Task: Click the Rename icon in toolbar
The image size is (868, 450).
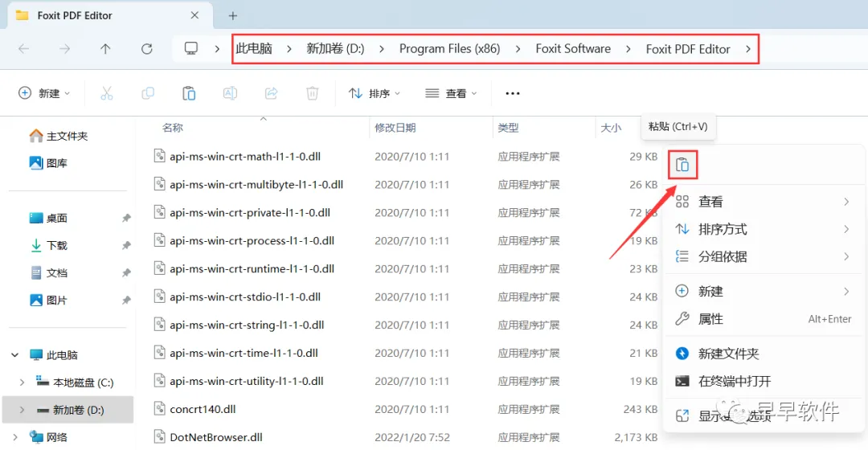Action: point(230,93)
